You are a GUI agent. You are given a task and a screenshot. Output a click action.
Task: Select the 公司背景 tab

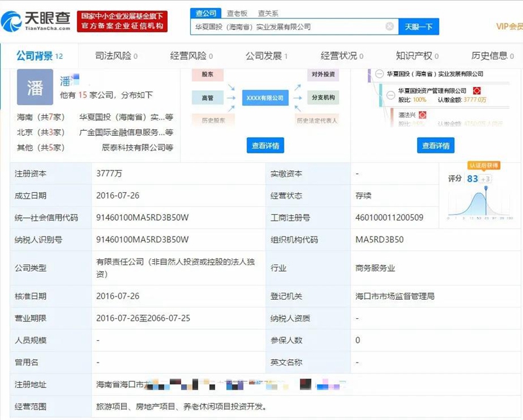pyautogui.click(x=39, y=56)
